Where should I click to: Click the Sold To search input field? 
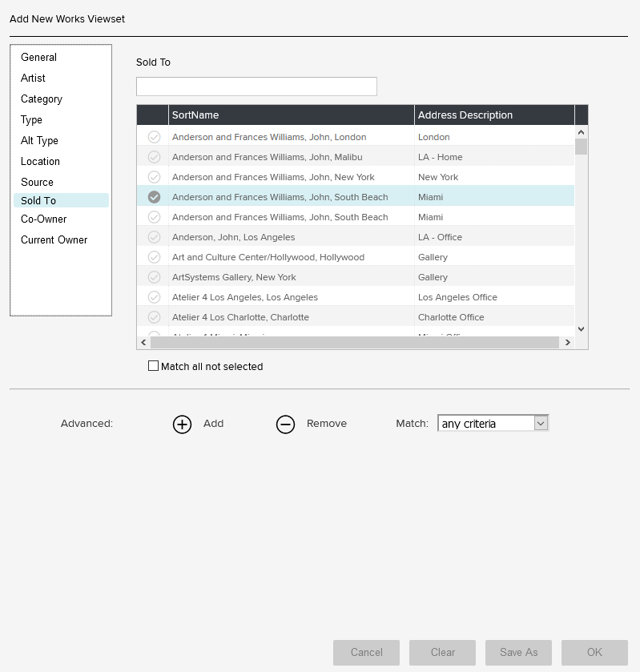point(256,87)
